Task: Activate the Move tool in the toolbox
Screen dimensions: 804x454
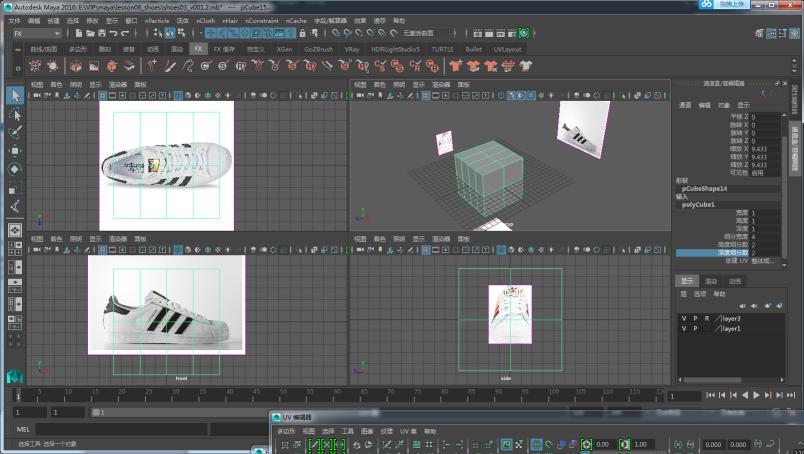Action: (15, 151)
